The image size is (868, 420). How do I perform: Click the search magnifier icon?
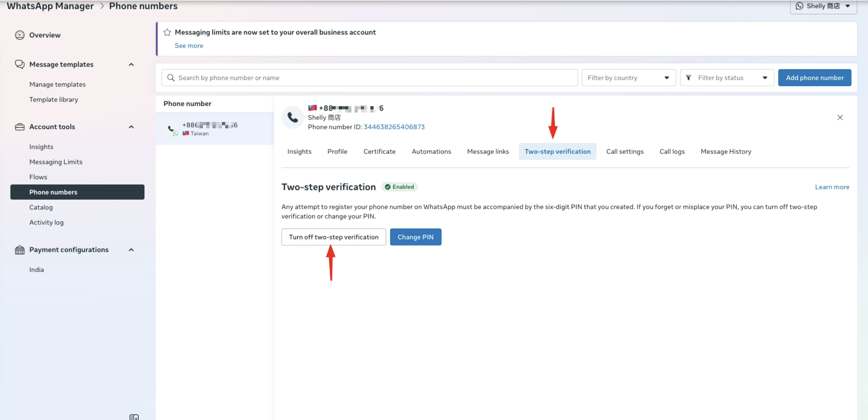tap(171, 78)
